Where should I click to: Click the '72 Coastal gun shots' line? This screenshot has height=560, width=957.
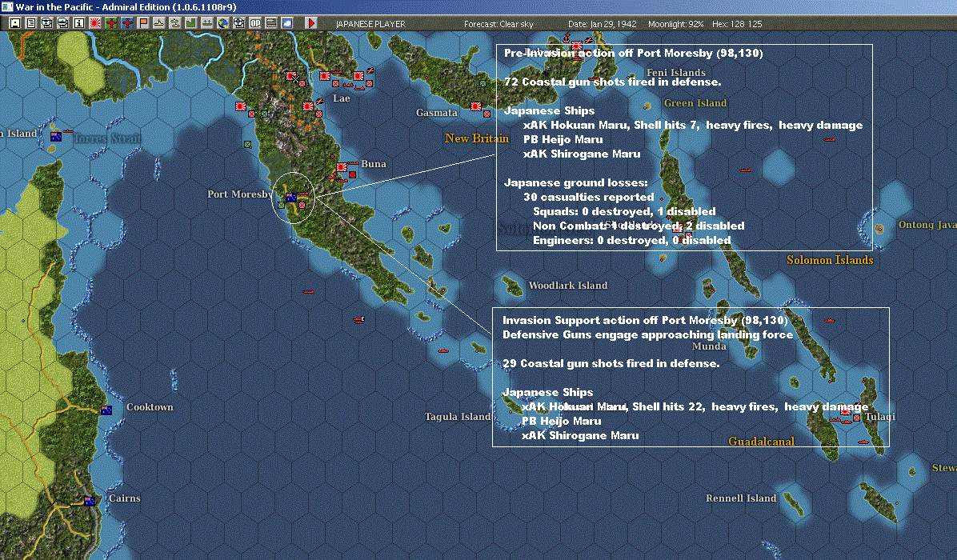click(613, 82)
